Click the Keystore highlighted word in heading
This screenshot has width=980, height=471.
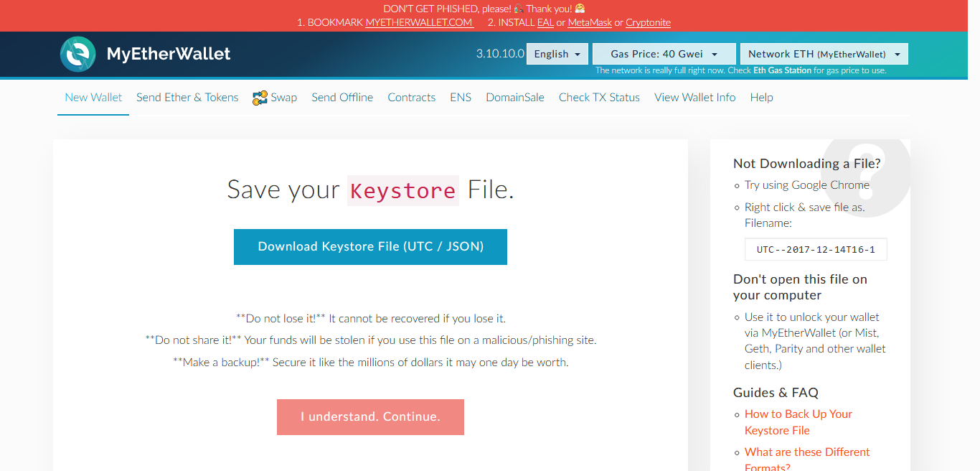click(x=402, y=190)
